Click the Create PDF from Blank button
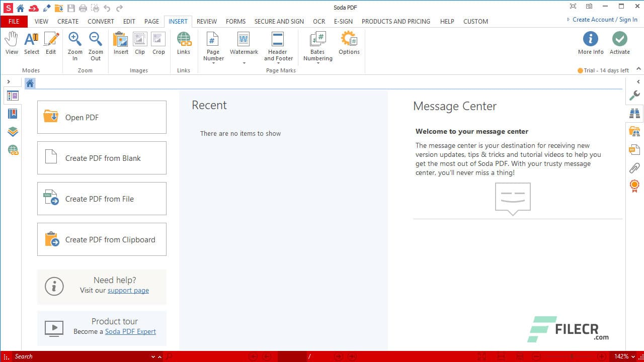This screenshot has height=362, width=644. point(102,158)
